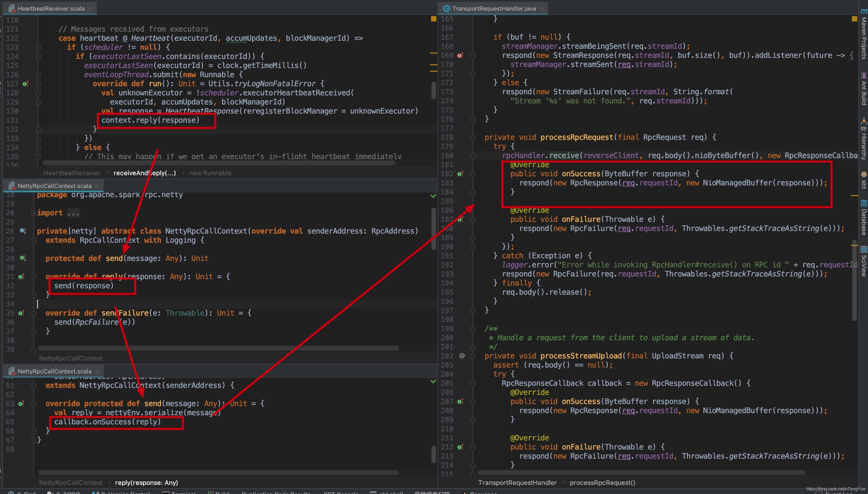The height and width of the screenshot is (494, 868).
Task: Click the @ gutter icon on line 202
Action: click(x=462, y=355)
